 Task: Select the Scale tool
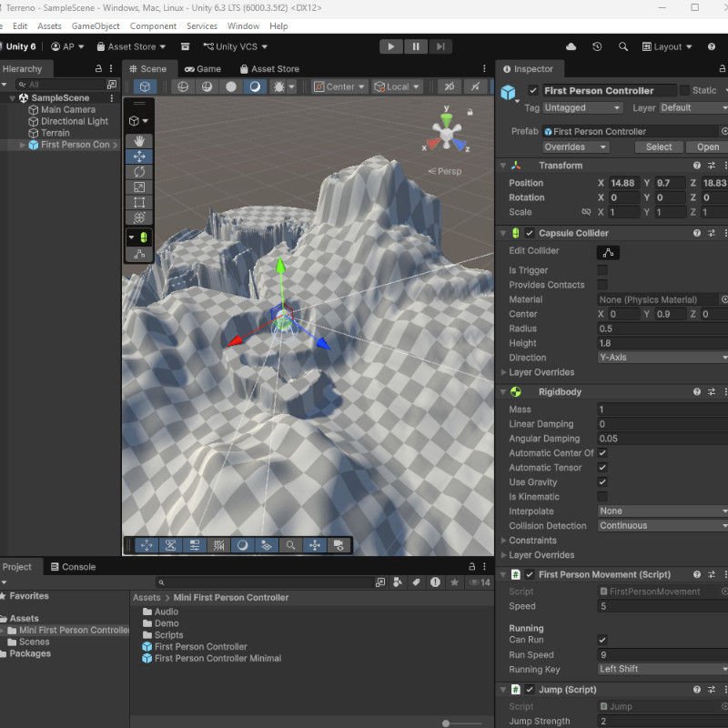[139, 187]
